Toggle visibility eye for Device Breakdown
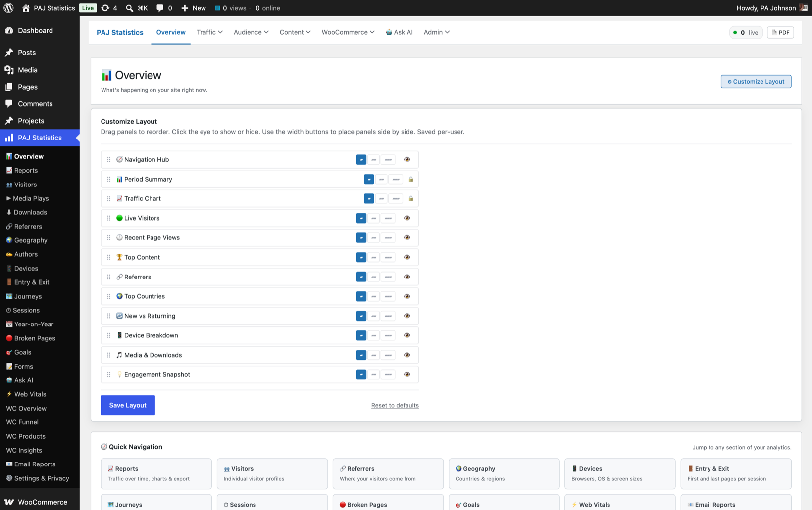Screen dimensions: 812x510 pos(407,335)
